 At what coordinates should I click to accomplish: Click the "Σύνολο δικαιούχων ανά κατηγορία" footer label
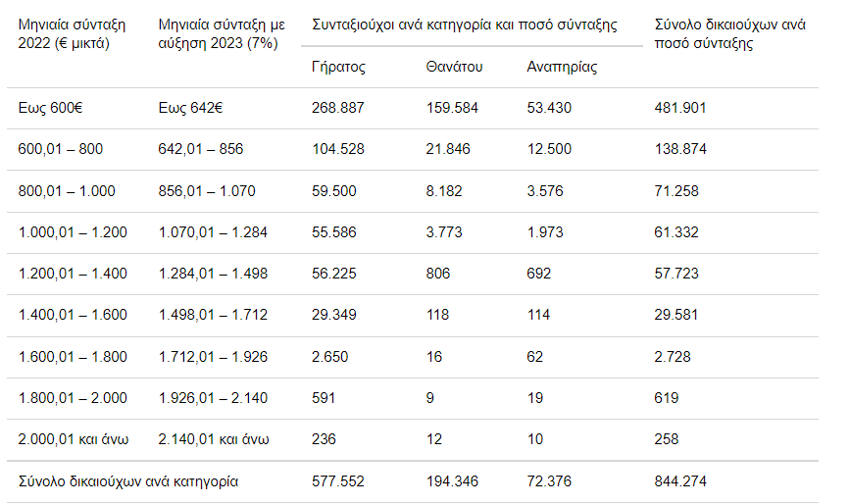(x=128, y=481)
